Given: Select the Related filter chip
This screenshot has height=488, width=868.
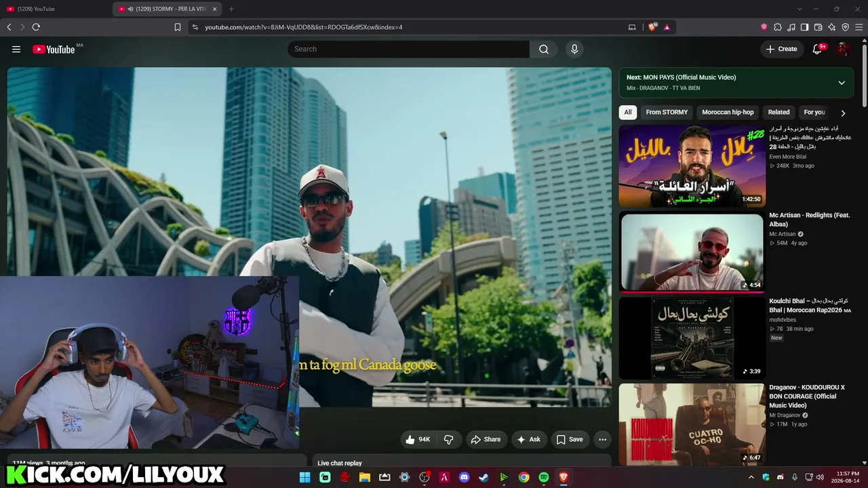Looking at the screenshot, I should pos(778,113).
